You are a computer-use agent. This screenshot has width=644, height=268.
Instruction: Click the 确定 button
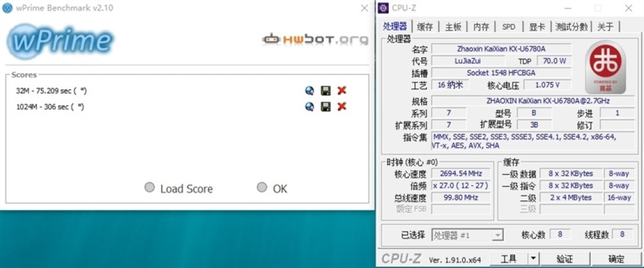coord(616,258)
